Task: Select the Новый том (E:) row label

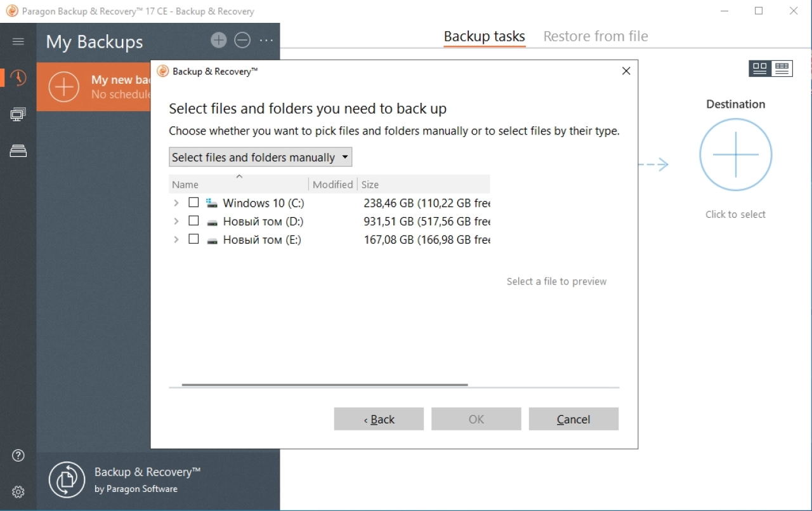Action: [262, 240]
